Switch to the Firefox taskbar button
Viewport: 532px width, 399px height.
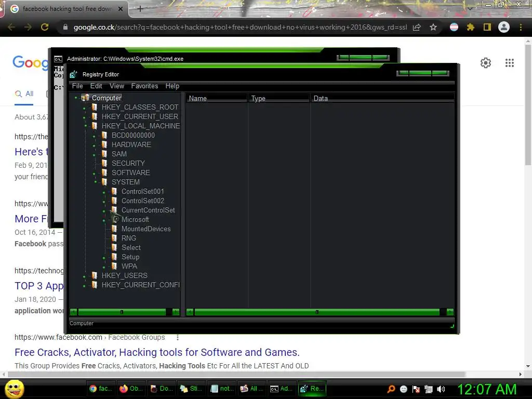pyautogui.click(x=131, y=389)
